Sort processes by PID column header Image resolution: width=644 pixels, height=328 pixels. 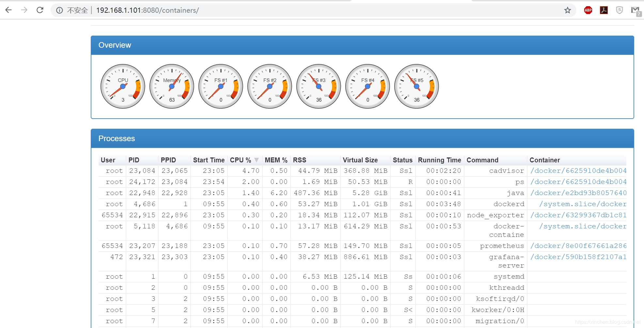[134, 160]
